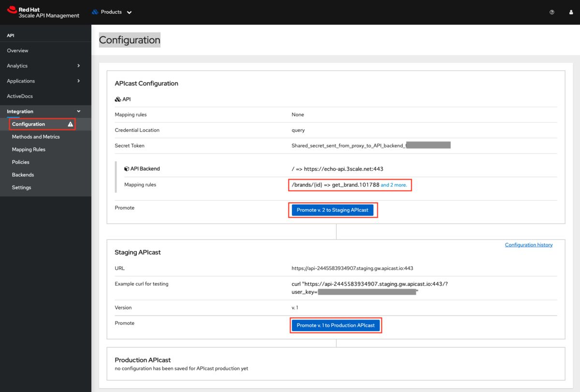580x392 pixels.
Task: Collapse the Integration section chevron
Action: (79, 112)
